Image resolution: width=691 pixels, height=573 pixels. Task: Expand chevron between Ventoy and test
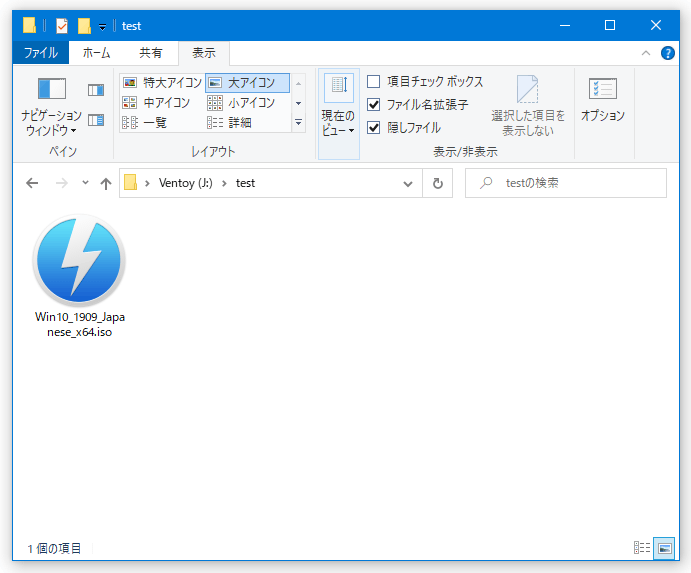point(224,183)
